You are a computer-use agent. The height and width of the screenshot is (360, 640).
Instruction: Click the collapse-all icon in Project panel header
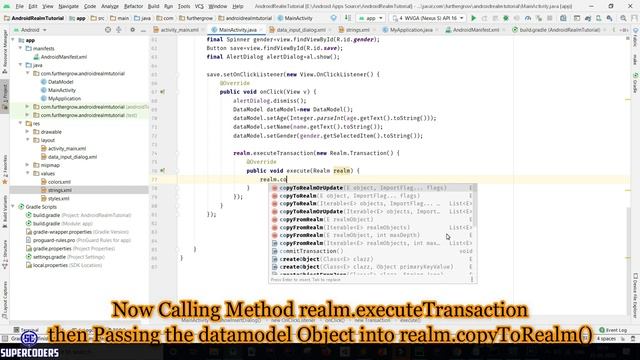pos(119,30)
